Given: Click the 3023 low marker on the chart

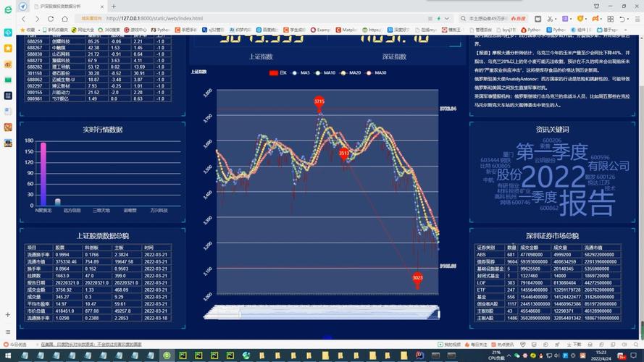Looking at the screenshot, I should point(417,280).
